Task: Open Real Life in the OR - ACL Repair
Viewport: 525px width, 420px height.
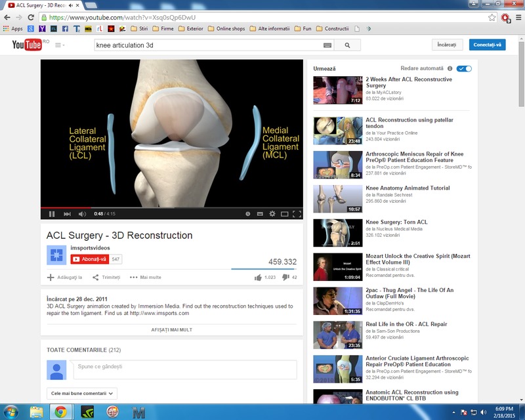Action: click(406, 324)
